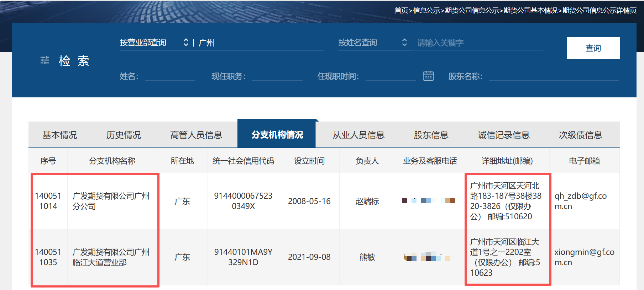This screenshot has width=644, height=290.
Task: Click the 序号 column header
Action: [48, 161]
